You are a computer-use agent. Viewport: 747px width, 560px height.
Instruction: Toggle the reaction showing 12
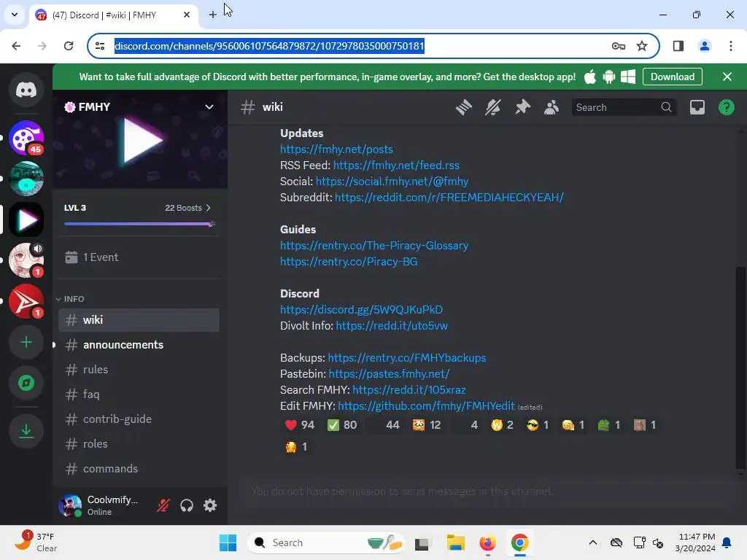tap(427, 425)
